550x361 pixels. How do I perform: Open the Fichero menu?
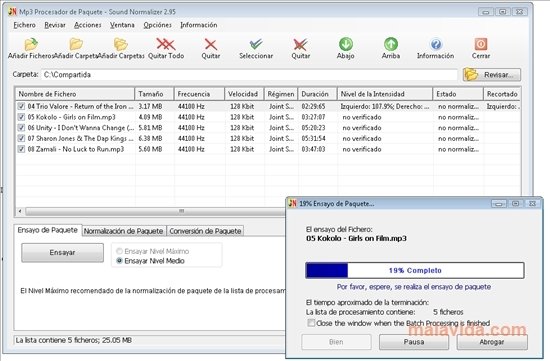[24, 25]
